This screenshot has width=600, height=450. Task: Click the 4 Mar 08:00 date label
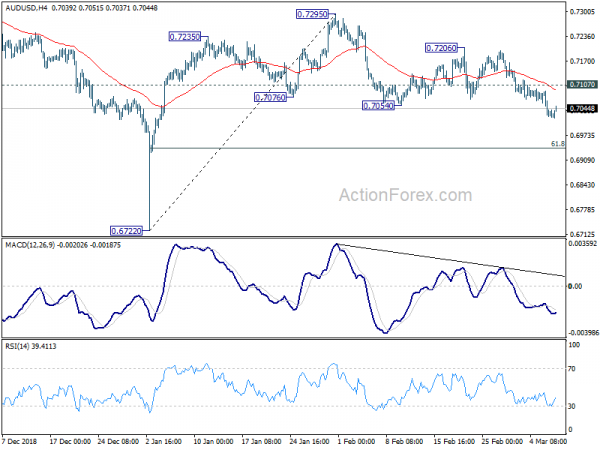(x=548, y=441)
